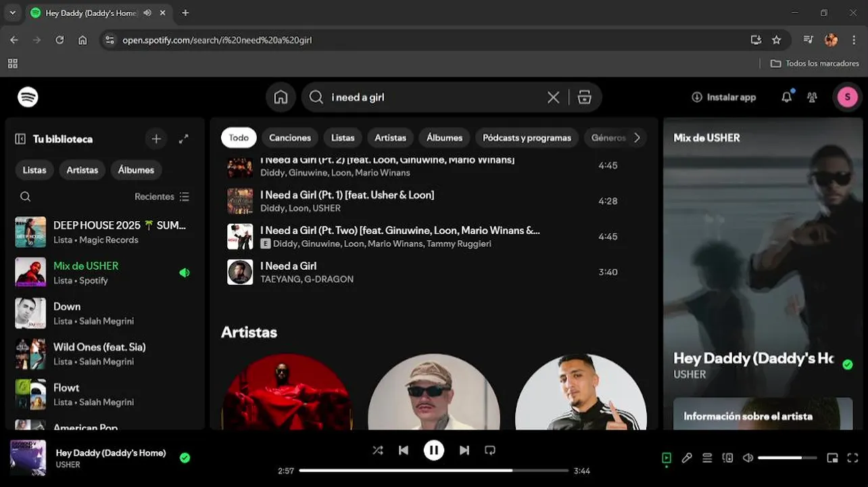Image resolution: width=868 pixels, height=487 pixels.
Task: Open browser home page icon
Action: pos(82,40)
